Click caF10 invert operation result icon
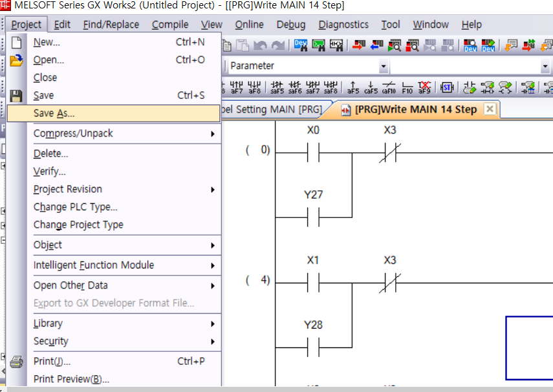 tap(389, 87)
